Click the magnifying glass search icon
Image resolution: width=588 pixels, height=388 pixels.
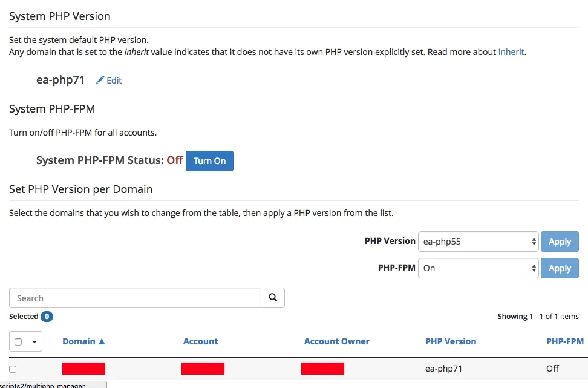click(273, 298)
